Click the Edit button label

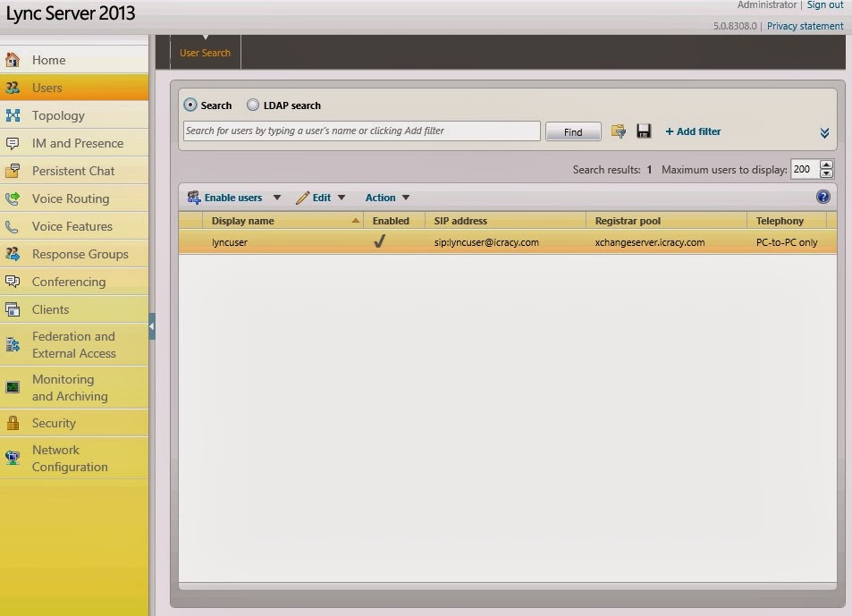click(x=322, y=198)
